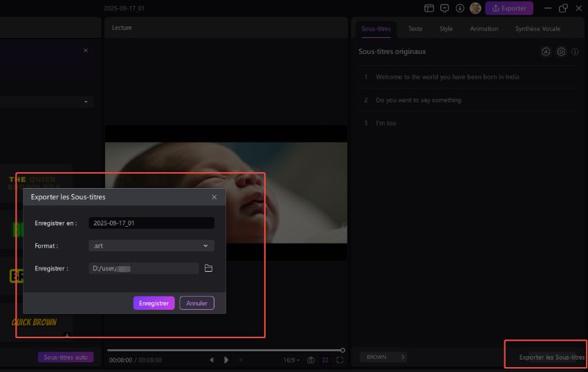
Task: Click the Enregistrer en filename field
Action: click(151, 223)
